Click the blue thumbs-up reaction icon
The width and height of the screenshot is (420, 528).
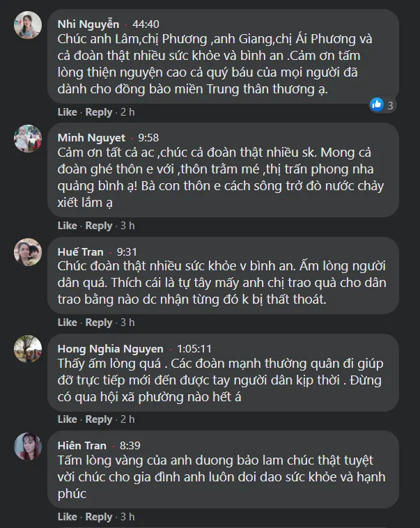[x=377, y=104]
